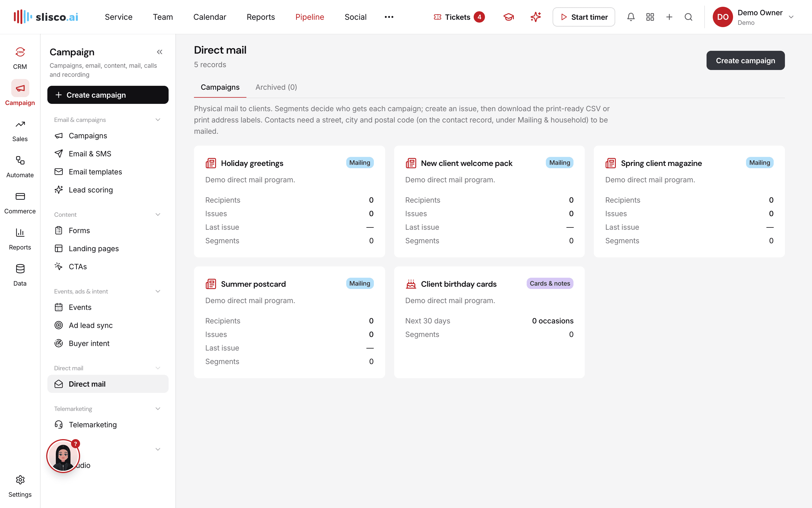The height and width of the screenshot is (508, 812).
Task: Open the Telemarketing sidebar item with the headset icon
Action: click(108, 425)
